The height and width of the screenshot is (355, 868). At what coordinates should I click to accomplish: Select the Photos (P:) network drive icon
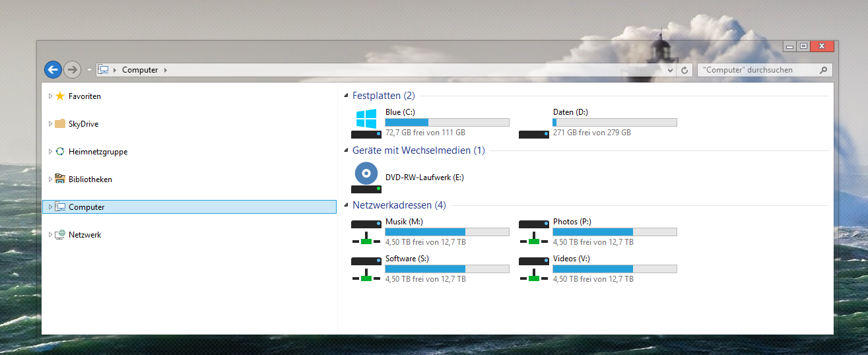coord(534,233)
